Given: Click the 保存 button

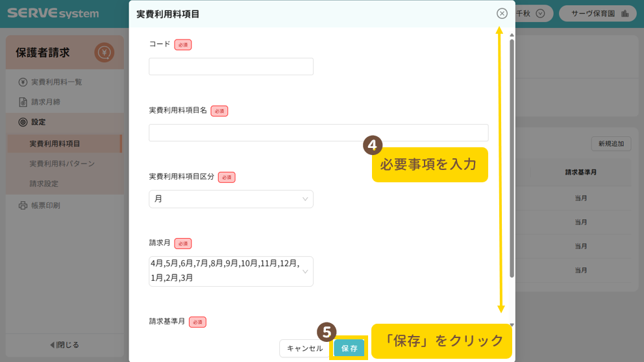Looking at the screenshot, I should pos(349,348).
